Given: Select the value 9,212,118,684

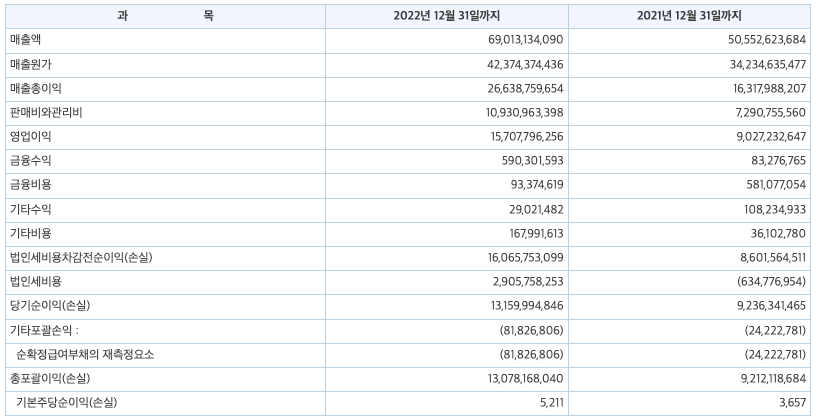Looking at the screenshot, I should tap(773, 378).
